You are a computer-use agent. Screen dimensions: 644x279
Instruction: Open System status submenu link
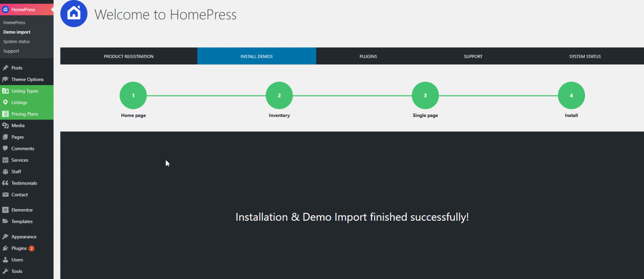coord(16,41)
